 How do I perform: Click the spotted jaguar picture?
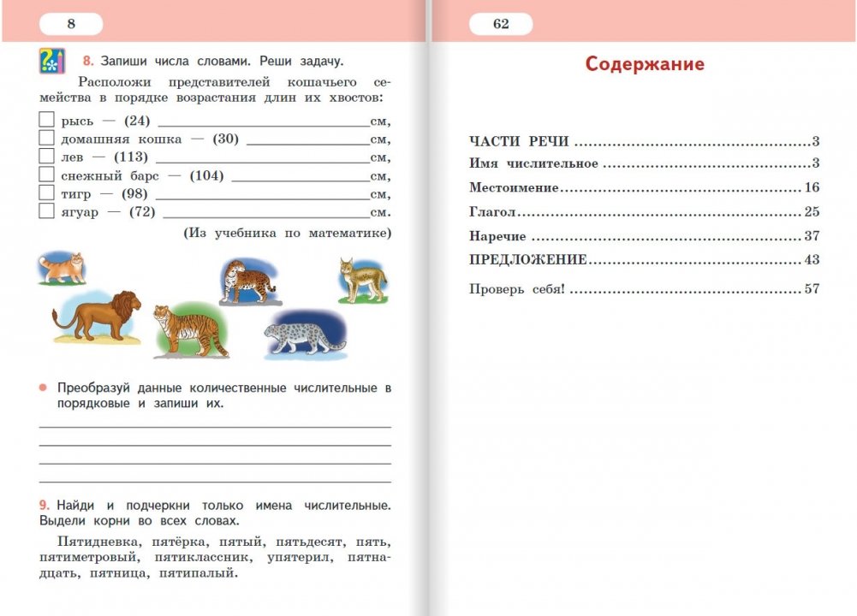pyautogui.click(x=247, y=281)
